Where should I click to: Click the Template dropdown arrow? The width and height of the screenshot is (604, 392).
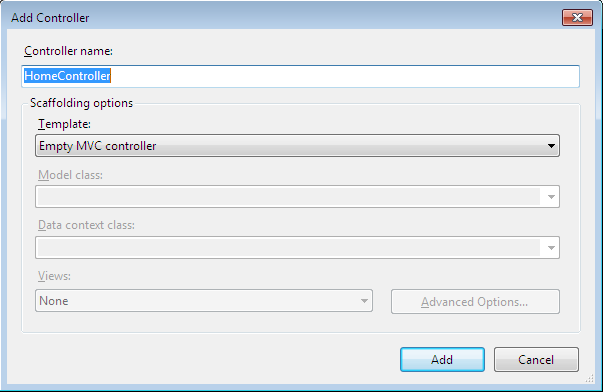(551, 146)
